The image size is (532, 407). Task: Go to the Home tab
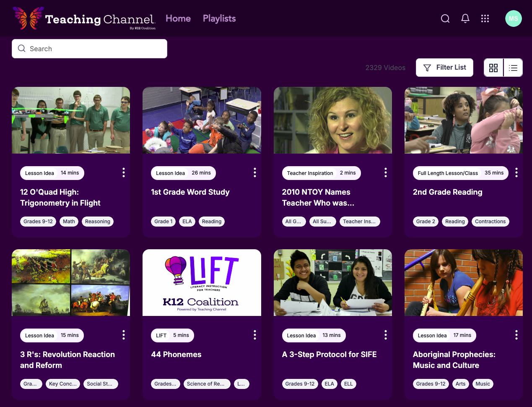178,18
